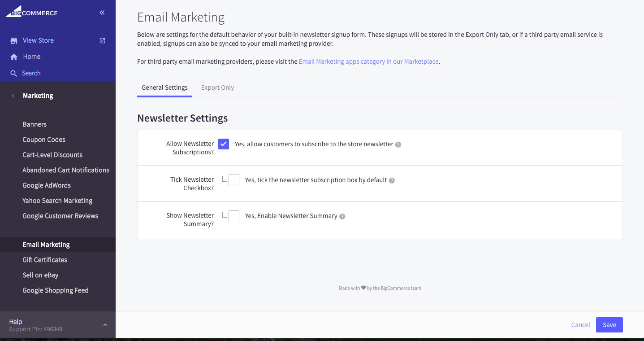644x341 pixels.
Task: Collapse the sidebar with the double chevron
Action: 102,12
